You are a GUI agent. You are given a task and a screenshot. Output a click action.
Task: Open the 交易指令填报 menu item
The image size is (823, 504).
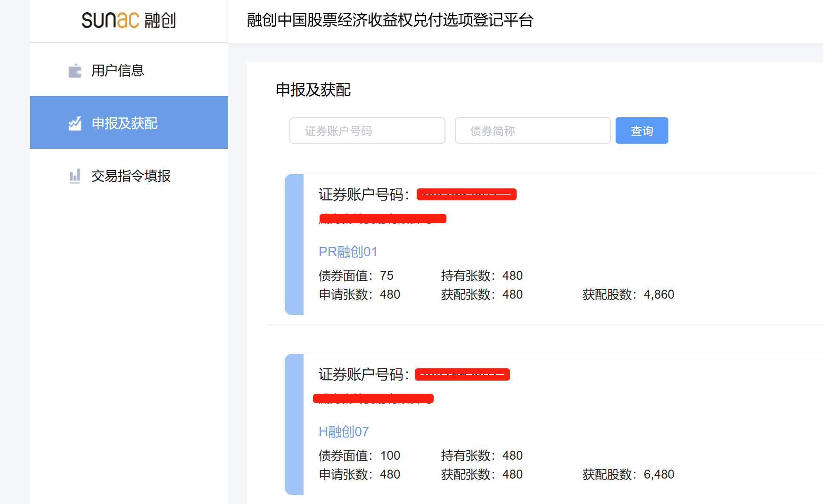click(129, 176)
